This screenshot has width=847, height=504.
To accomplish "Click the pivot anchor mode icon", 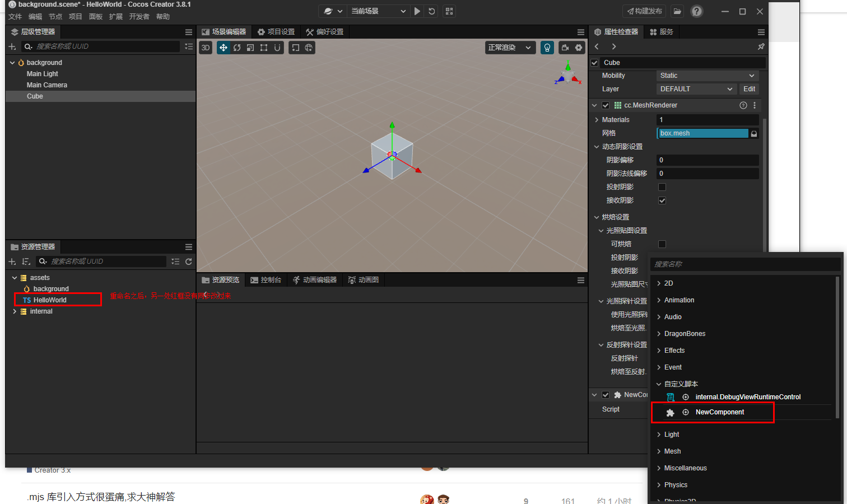I will [296, 48].
